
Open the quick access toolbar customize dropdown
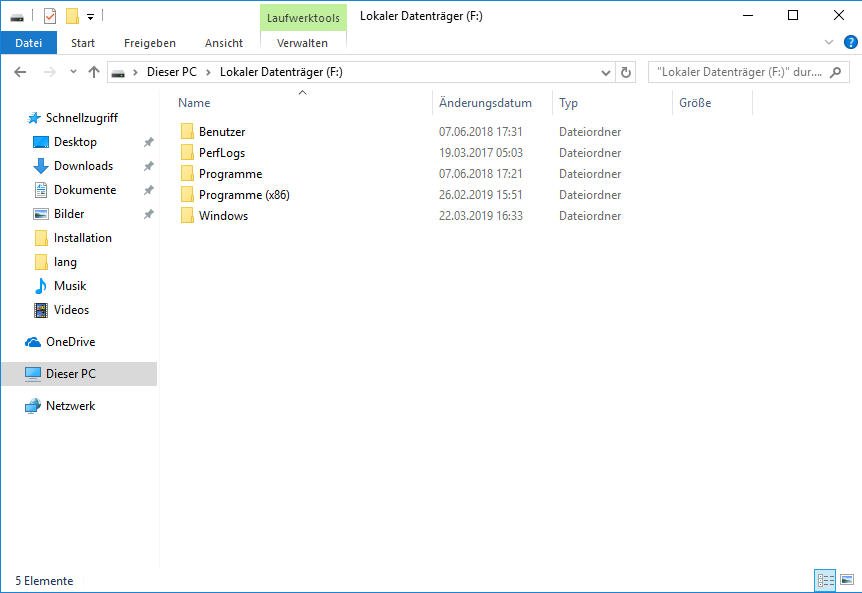[x=90, y=17]
